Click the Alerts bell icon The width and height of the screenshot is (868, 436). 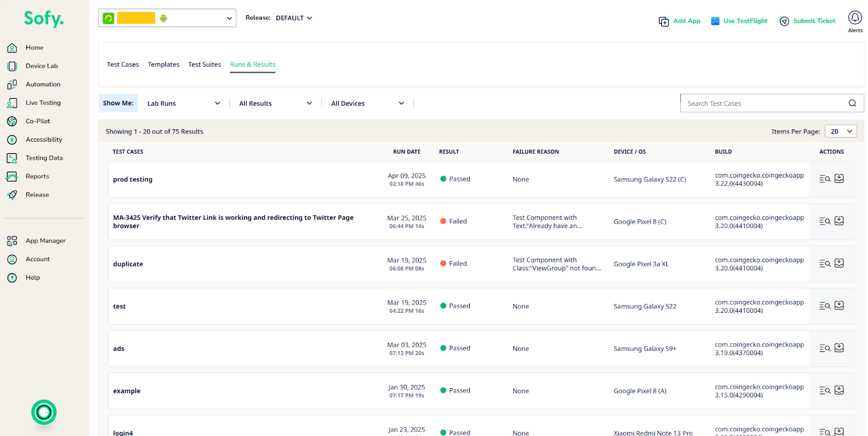pos(855,18)
